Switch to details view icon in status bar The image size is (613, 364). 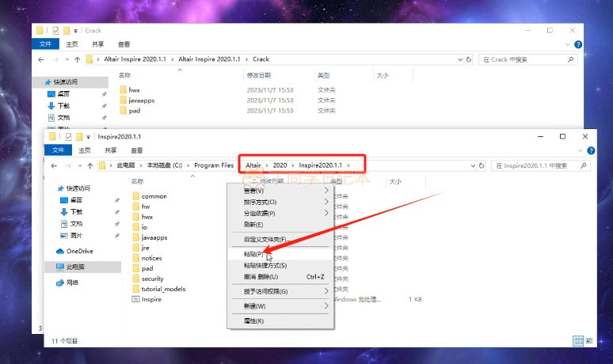(x=578, y=340)
